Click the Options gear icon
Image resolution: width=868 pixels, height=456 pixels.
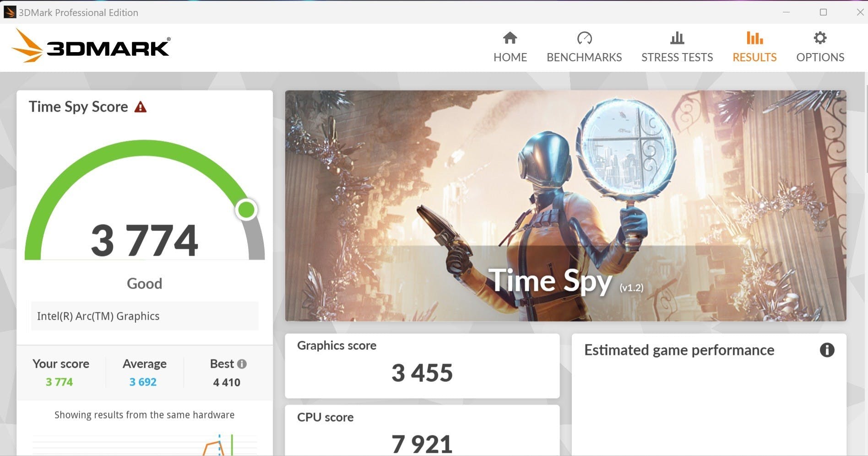pos(820,38)
